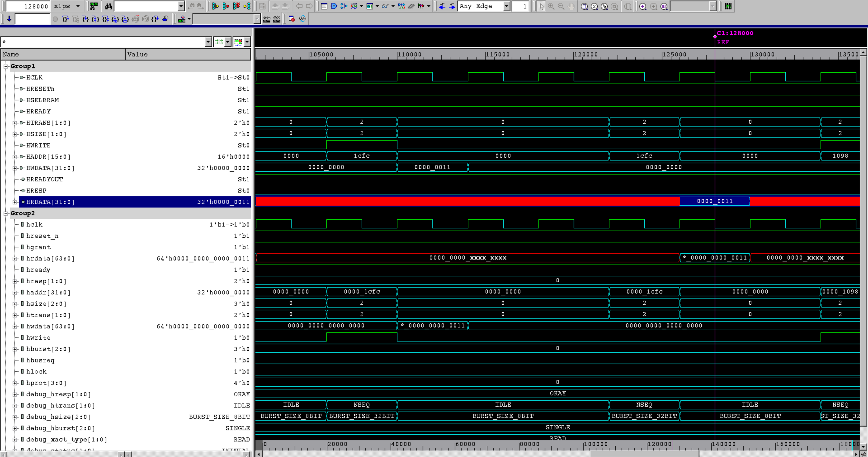This screenshot has width=868, height=457.
Task: Select the HSELBRAM signal
Action: pyautogui.click(x=42, y=100)
